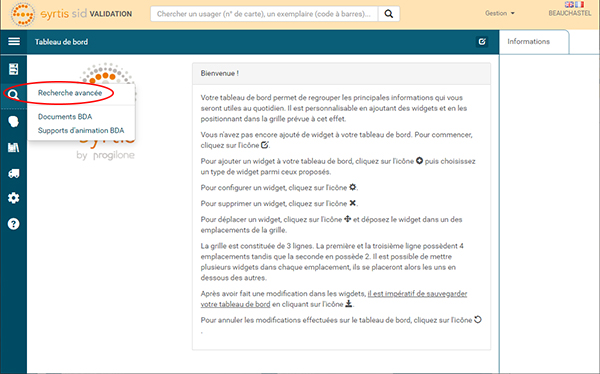Open the delivery truck sidebar icon

pyautogui.click(x=13, y=173)
